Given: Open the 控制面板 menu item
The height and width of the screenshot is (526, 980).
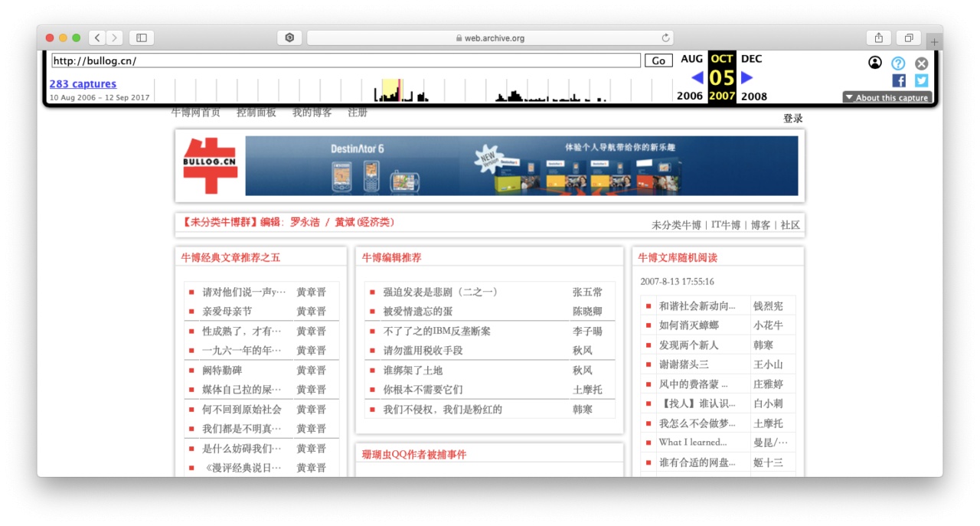Looking at the screenshot, I should 256,113.
